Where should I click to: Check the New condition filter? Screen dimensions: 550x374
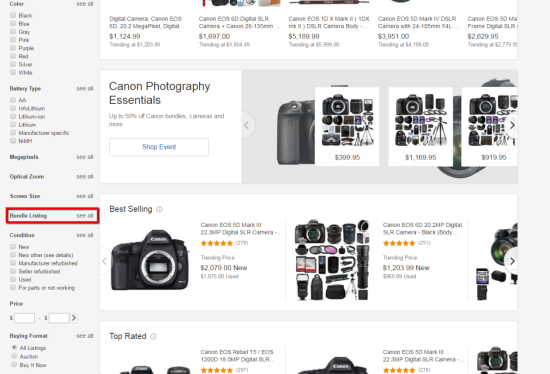[x=13, y=247]
